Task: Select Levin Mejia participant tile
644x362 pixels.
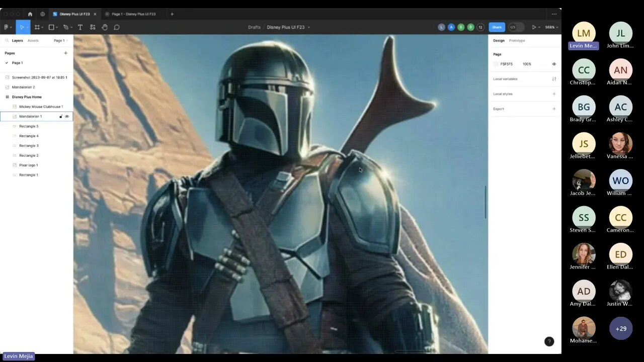Action: (x=584, y=36)
